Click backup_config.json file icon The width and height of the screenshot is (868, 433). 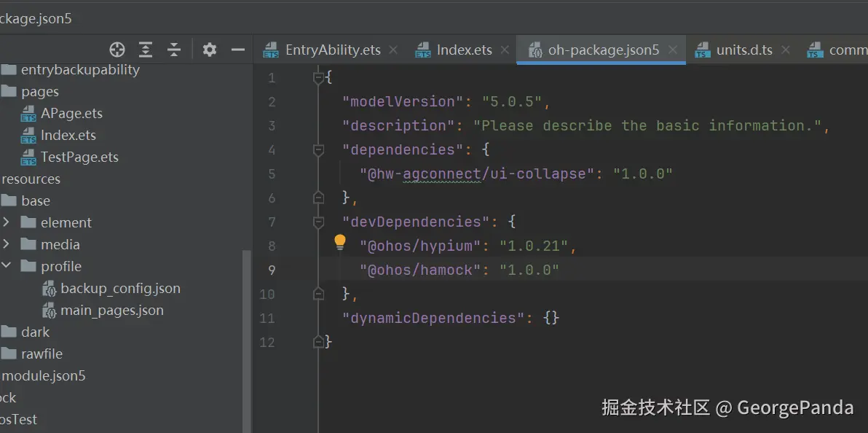pyautogui.click(x=50, y=289)
